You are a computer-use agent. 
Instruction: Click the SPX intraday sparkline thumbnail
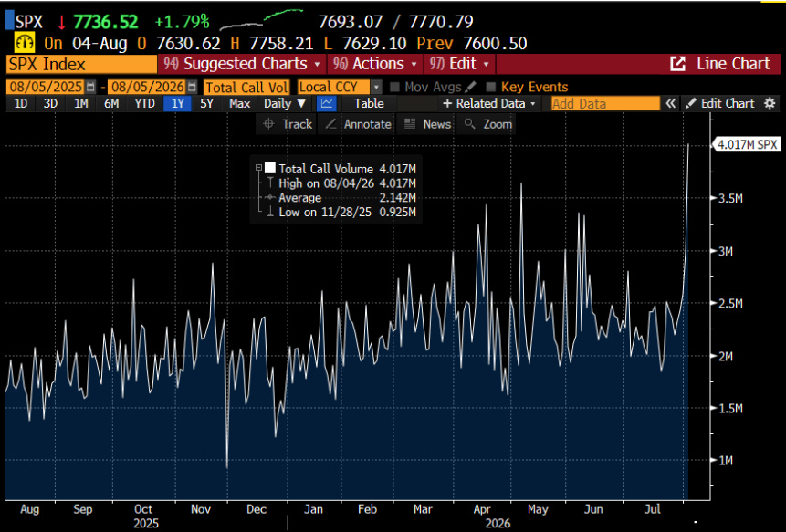pyautogui.click(x=261, y=20)
